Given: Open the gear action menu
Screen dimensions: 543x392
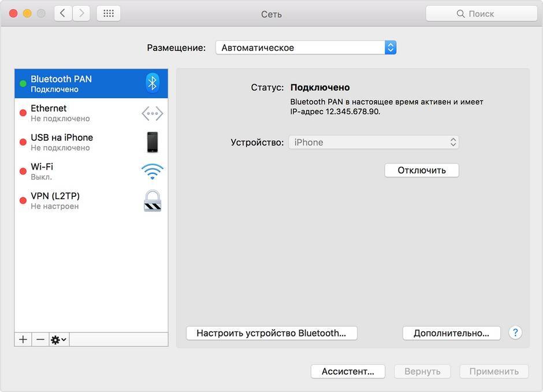Looking at the screenshot, I should [x=59, y=339].
